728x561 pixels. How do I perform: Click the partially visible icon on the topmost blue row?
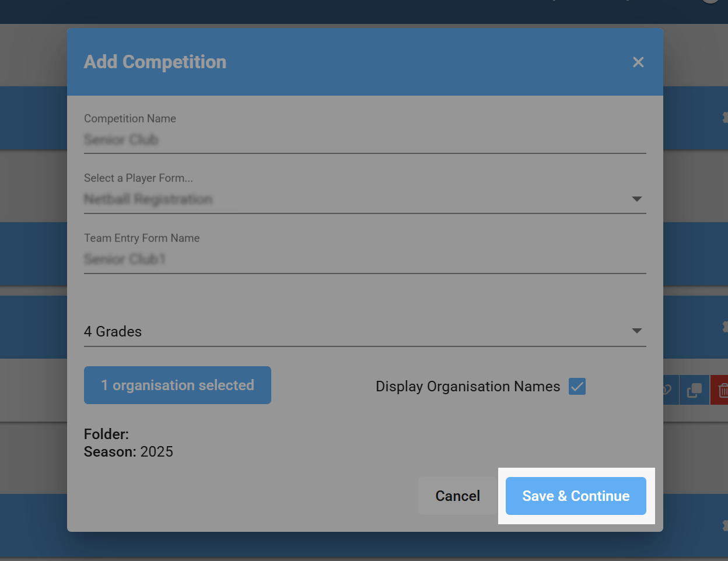(725, 118)
